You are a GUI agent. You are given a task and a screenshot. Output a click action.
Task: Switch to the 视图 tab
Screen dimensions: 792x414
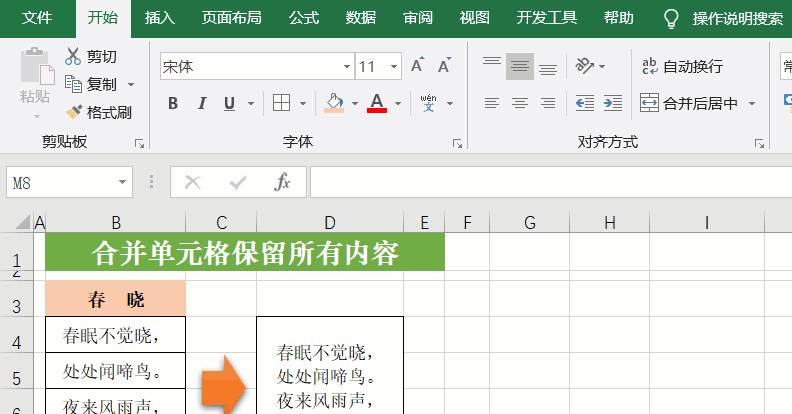(x=474, y=18)
